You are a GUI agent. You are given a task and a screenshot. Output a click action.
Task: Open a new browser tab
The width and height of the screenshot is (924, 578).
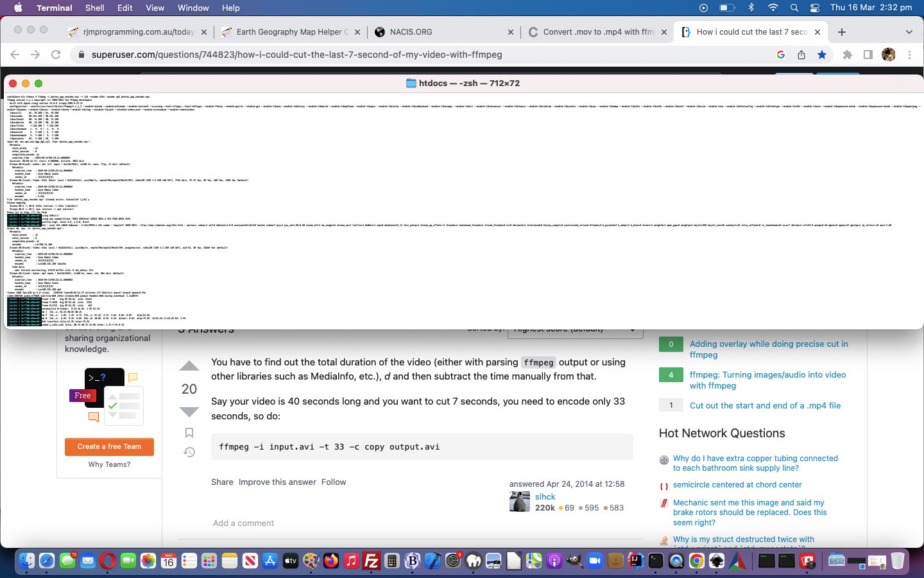coord(842,31)
